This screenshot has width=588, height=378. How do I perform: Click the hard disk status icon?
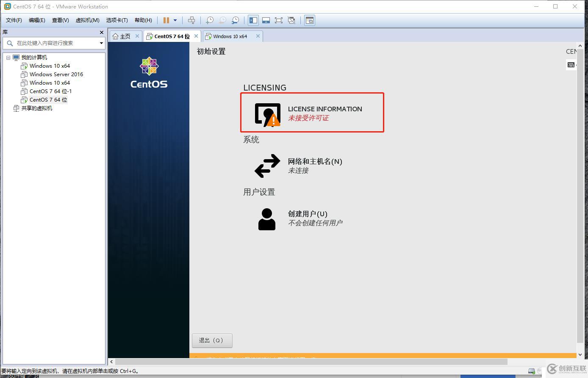click(531, 371)
